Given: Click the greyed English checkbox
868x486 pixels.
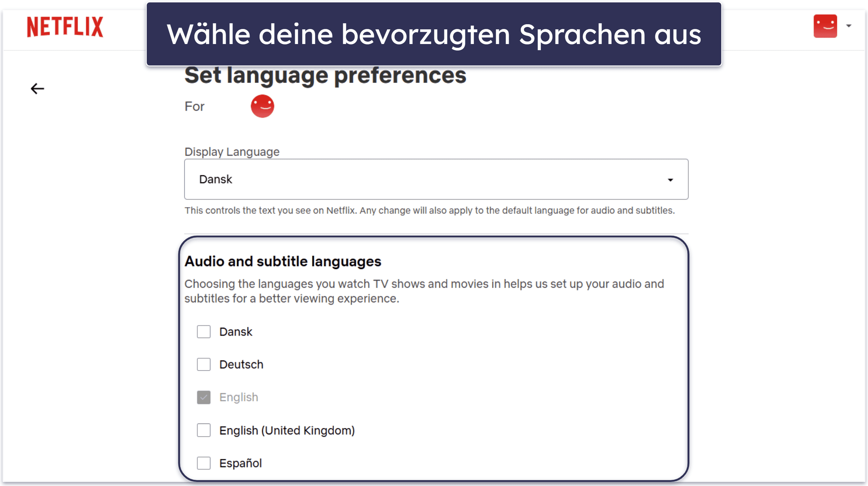Looking at the screenshot, I should [204, 397].
